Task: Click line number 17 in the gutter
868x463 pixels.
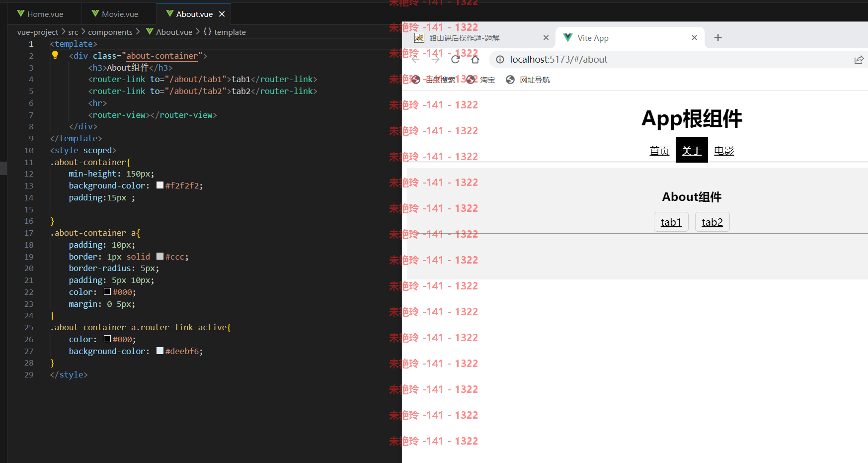Action: tap(29, 233)
